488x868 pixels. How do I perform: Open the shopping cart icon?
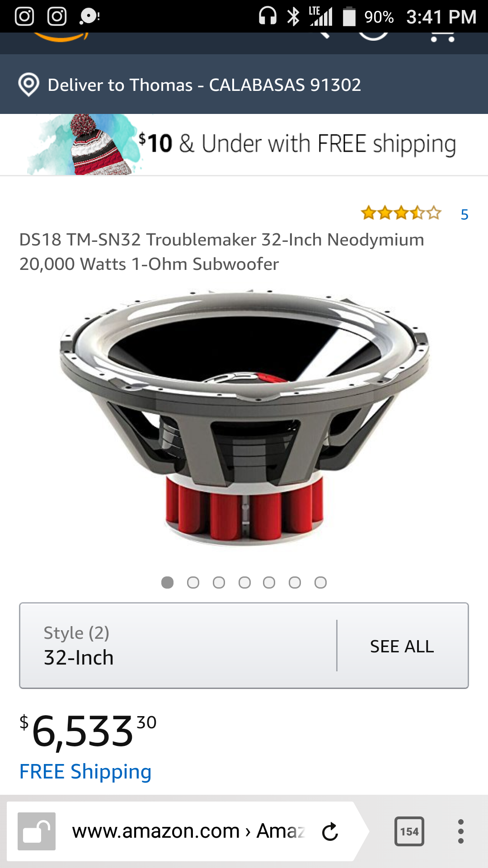pyautogui.click(x=442, y=37)
